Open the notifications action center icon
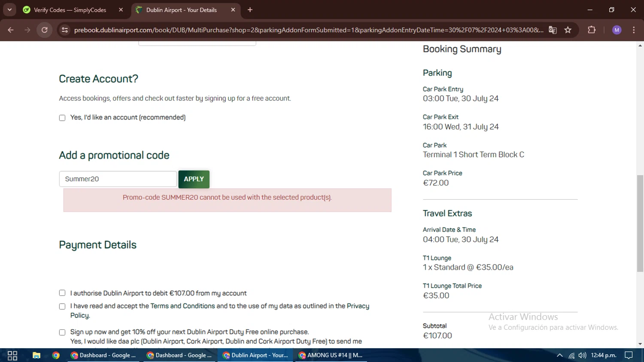Screen dimensions: 644x362 tap(629, 355)
